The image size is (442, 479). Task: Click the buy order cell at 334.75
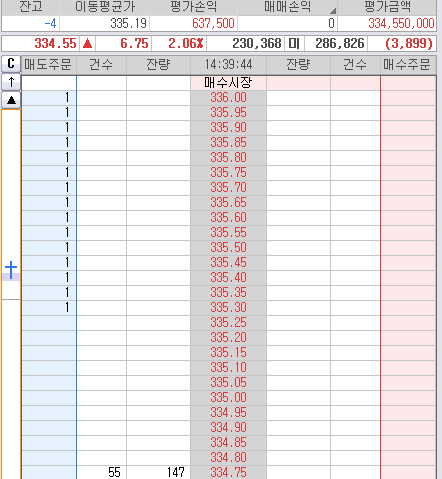[x=408, y=472]
